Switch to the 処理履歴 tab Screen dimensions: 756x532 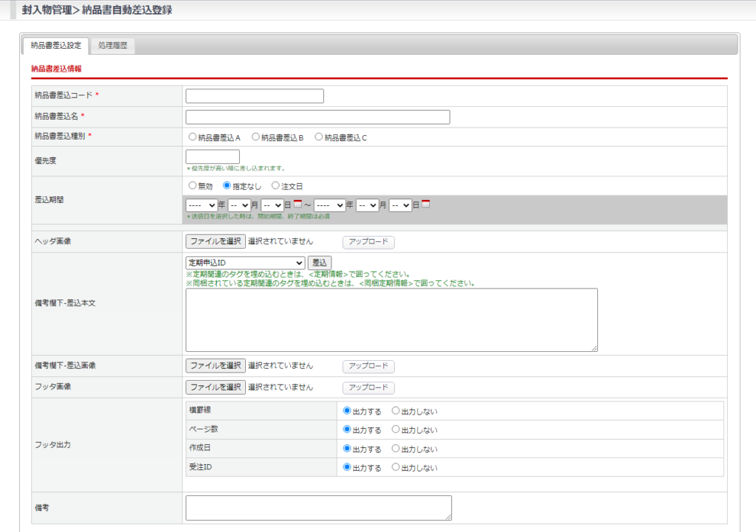(x=112, y=46)
